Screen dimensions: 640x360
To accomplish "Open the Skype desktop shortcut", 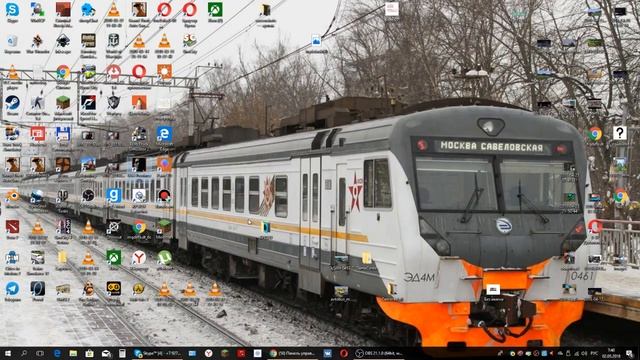I will pyautogui.click(x=12, y=9).
